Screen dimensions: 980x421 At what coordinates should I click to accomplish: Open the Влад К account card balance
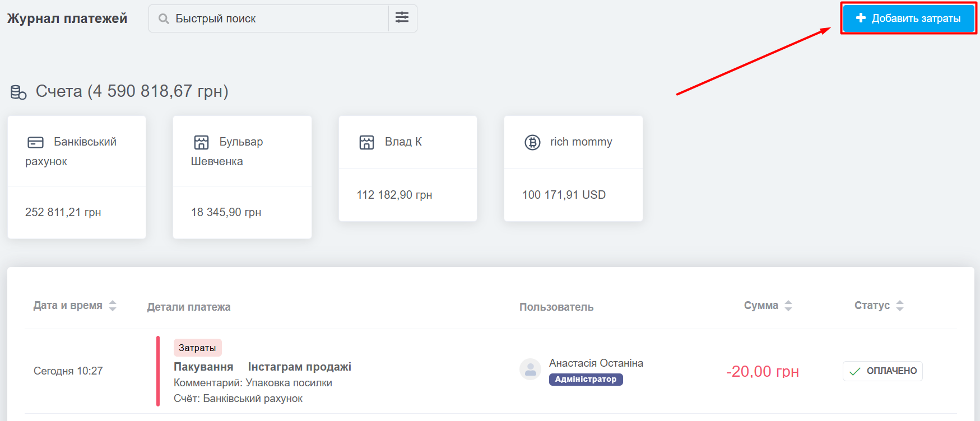pos(394,195)
